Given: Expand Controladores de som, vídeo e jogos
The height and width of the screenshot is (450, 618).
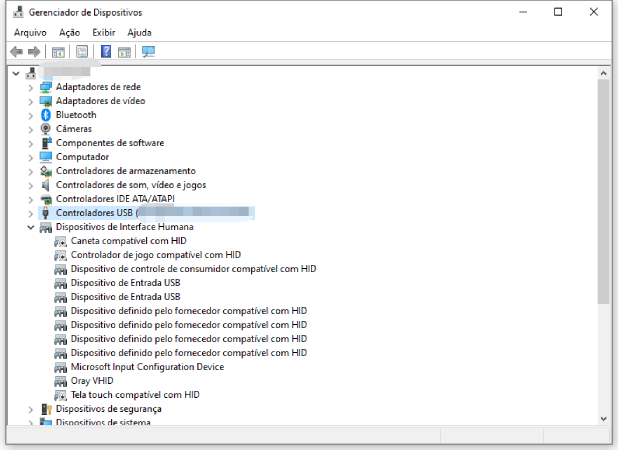Looking at the screenshot, I should [31, 186].
